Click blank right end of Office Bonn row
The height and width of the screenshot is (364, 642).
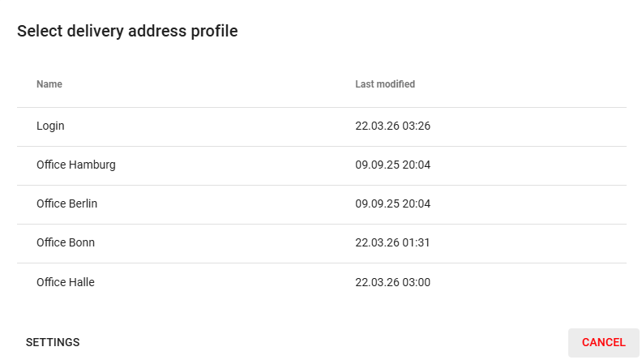(567, 243)
